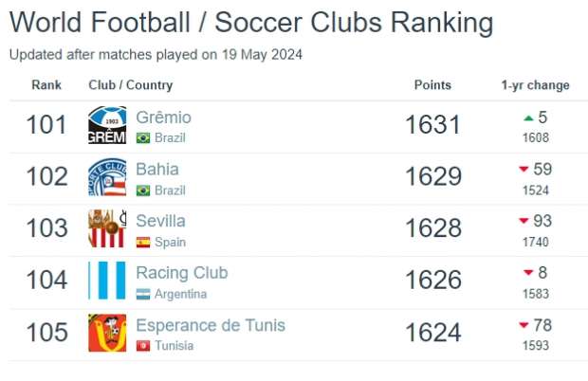
Task: Click Brazil flag under Grêmio
Action: pos(143,137)
